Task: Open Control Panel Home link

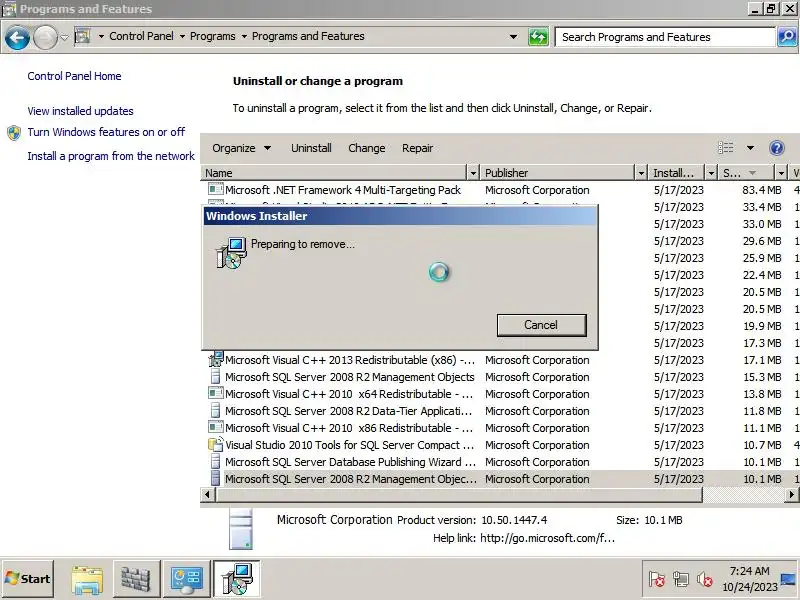Action: (74, 76)
